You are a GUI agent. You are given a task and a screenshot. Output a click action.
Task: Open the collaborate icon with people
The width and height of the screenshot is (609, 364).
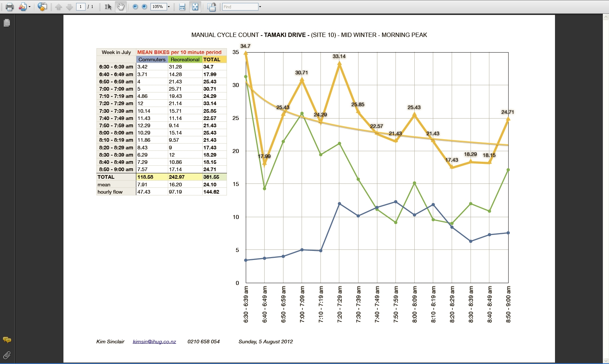pos(23,7)
